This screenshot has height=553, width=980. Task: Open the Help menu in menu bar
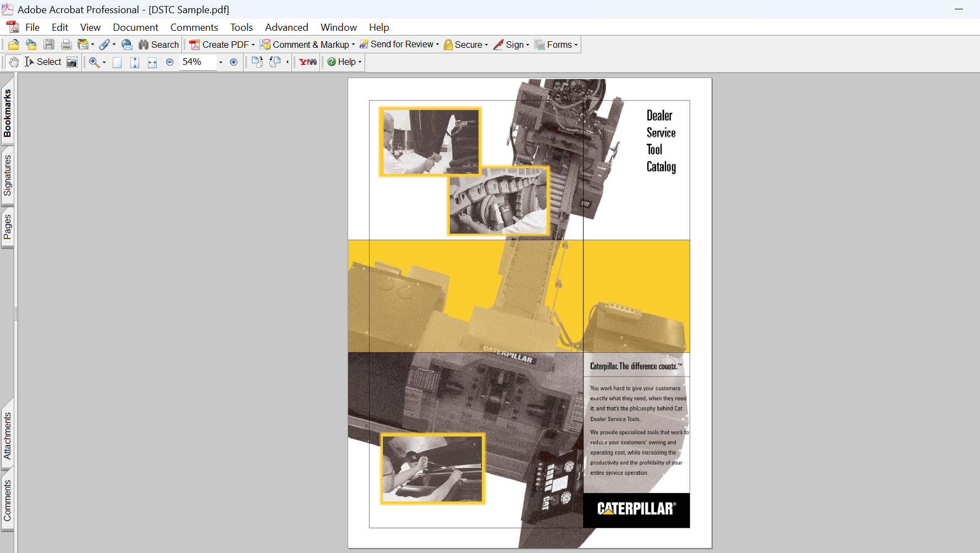pos(379,27)
